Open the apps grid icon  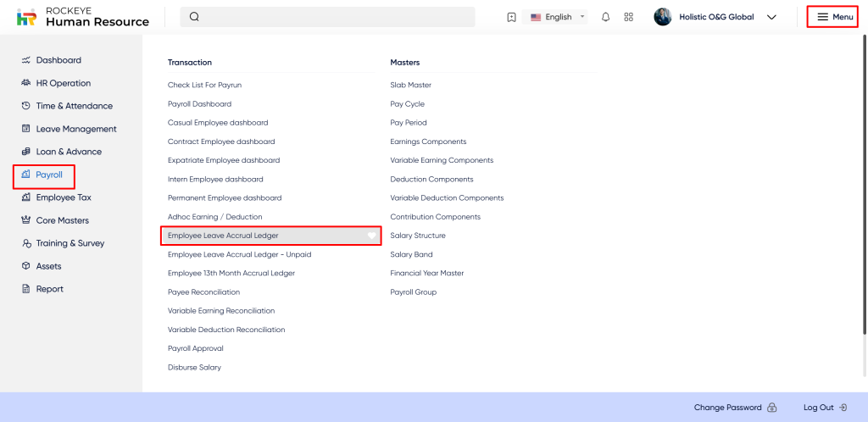tap(628, 17)
